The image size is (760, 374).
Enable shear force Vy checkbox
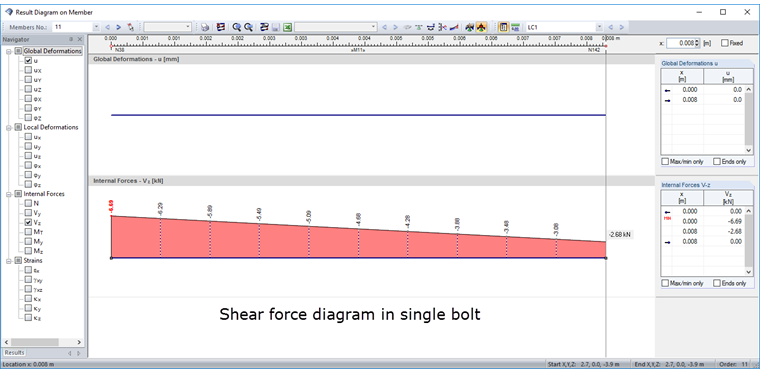[x=28, y=213]
